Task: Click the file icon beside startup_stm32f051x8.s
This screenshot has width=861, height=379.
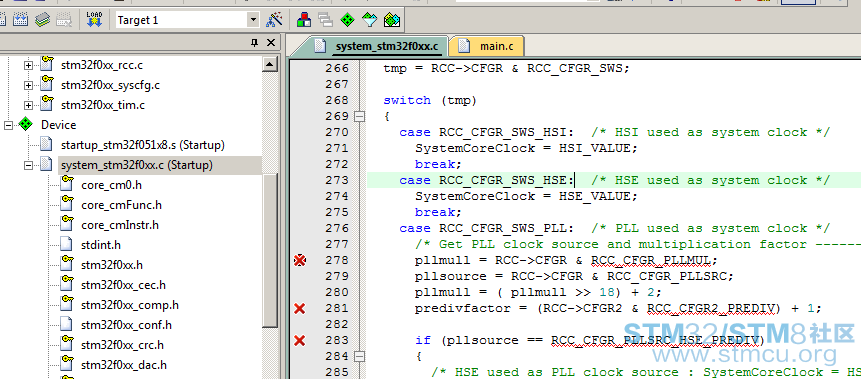Action: [x=47, y=145]
